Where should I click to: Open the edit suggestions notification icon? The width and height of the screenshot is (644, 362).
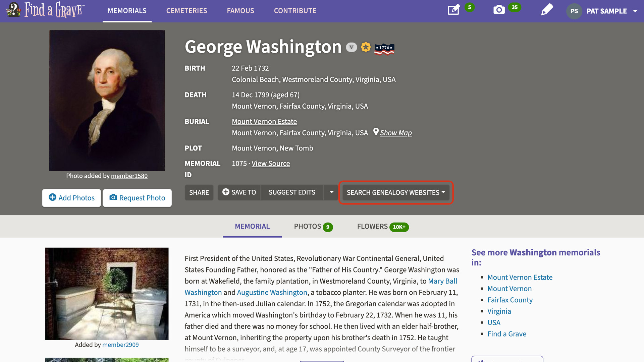point(453,10)
